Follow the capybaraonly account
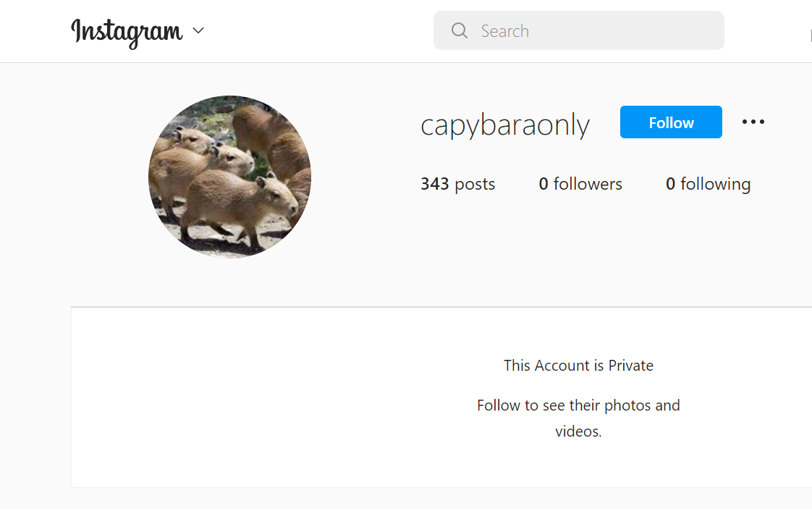Screen dimensions: 812x509 [671, 122]
